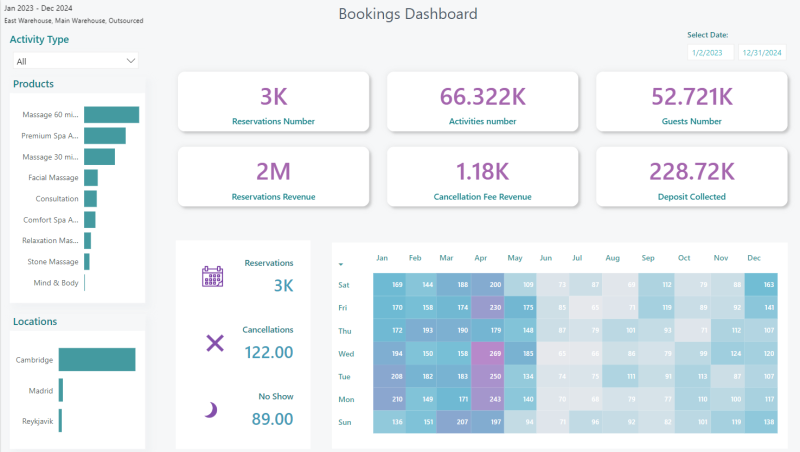Select the Massage 60 min product bar
Screen dimensions: 800x452
click(112, 115)
